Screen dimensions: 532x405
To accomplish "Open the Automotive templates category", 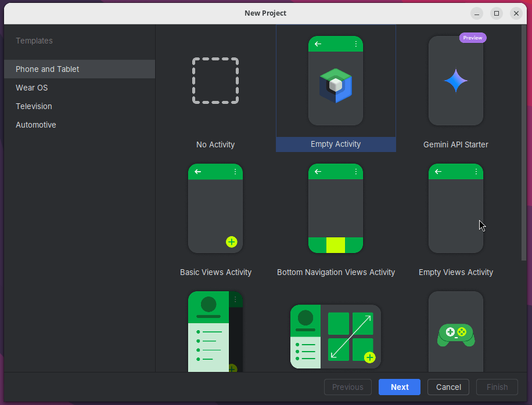I will [36, 125].
